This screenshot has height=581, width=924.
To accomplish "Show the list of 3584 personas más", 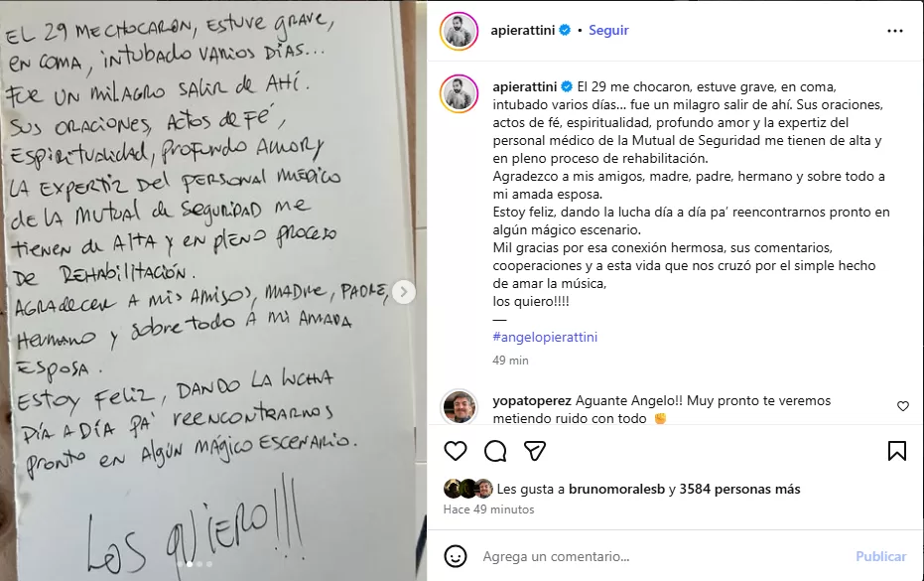I will click(739, 489).
